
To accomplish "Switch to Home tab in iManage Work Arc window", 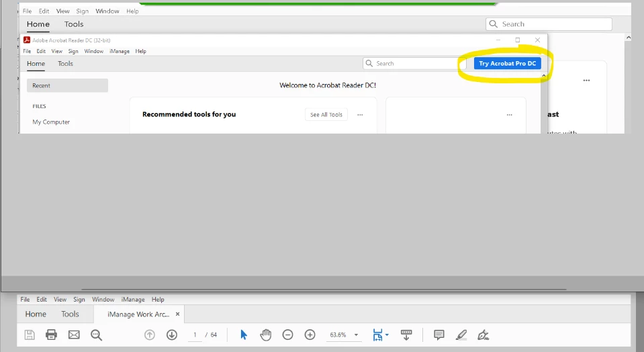I will (36, 314).
